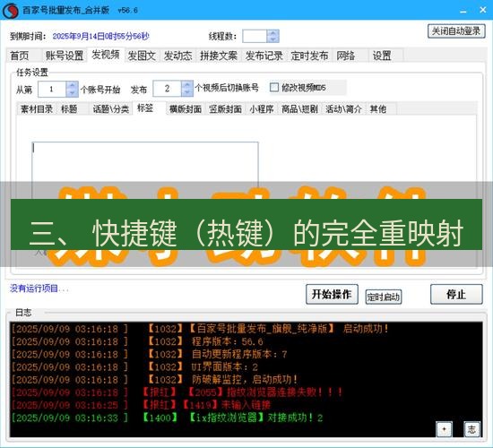Select the 发视频 tab

click(x=106, y=55)
